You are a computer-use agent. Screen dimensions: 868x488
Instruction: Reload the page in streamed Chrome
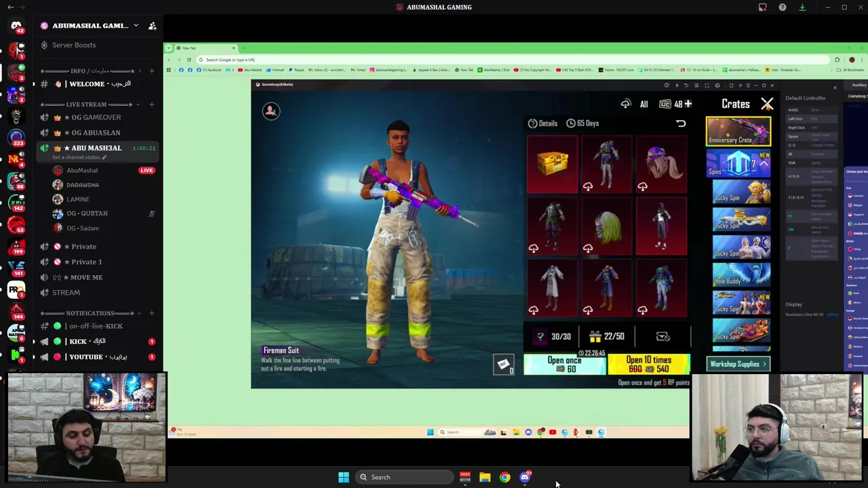point(189,60)
